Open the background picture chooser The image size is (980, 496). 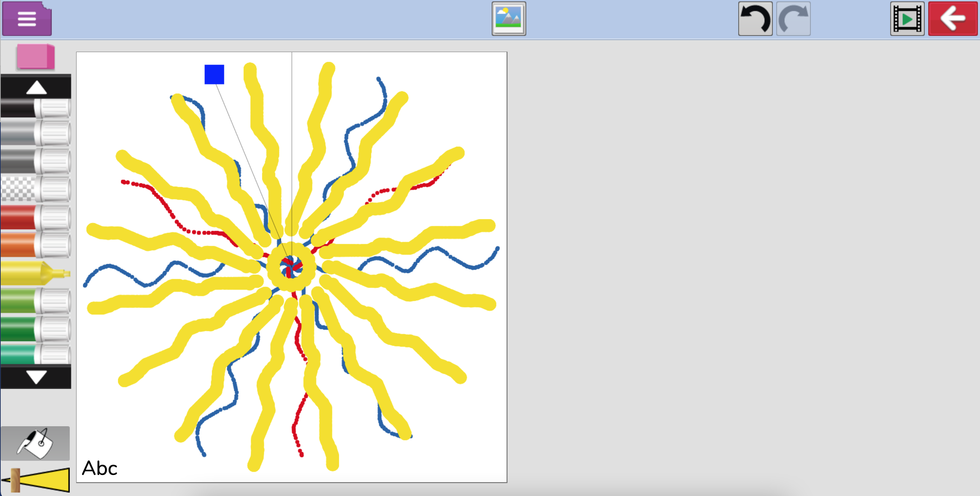pyautogui.click(x=509, y=19)
